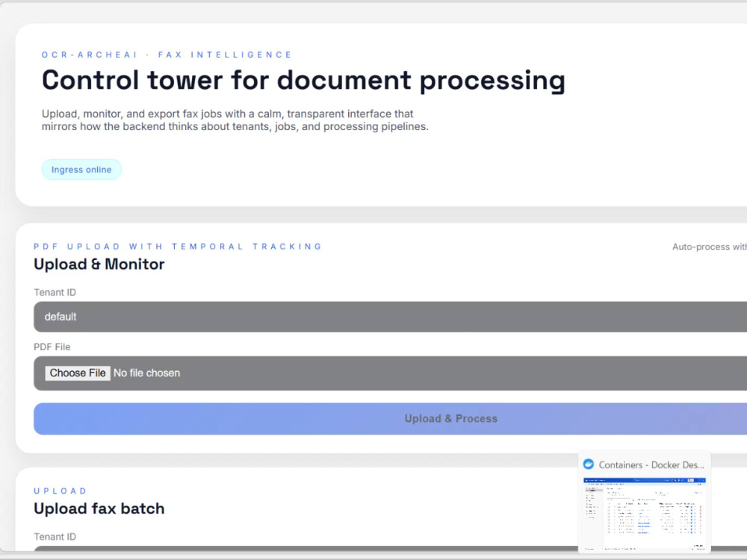Click the "PDF File" field label
Image resolution: width=747 pixels, height=560 pixels.
point(52,347)
